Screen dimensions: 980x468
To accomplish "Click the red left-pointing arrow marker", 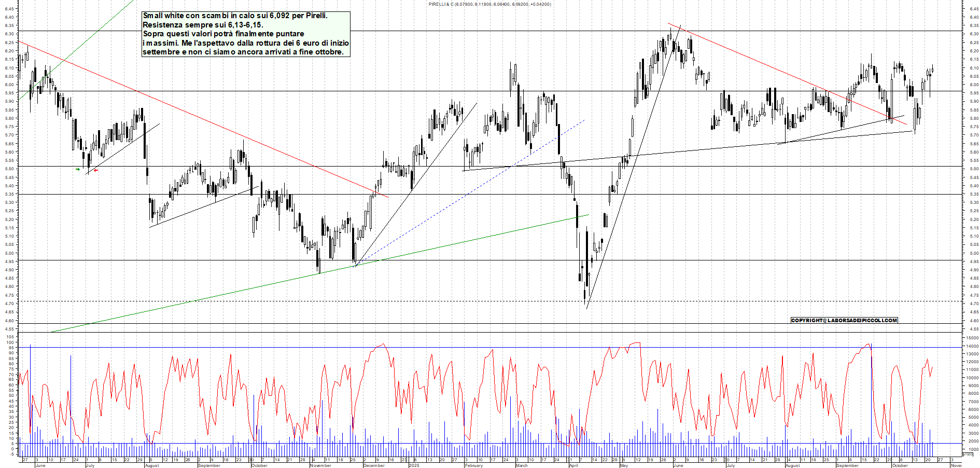I will point(96,170).
